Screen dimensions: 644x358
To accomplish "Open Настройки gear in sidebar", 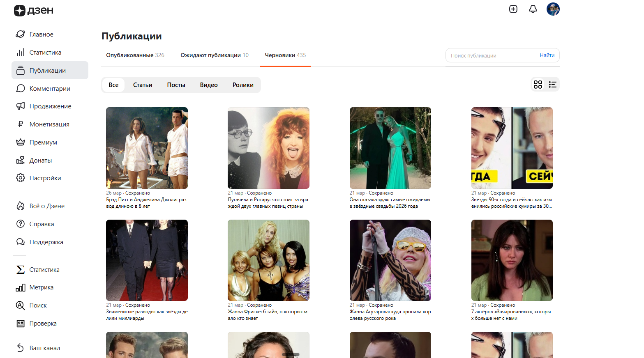I will pyautogui.click(x=45, y=178).
